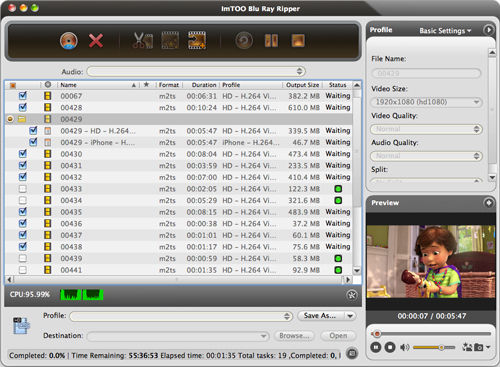Open the video effects film icon

(x=170, y=41)
